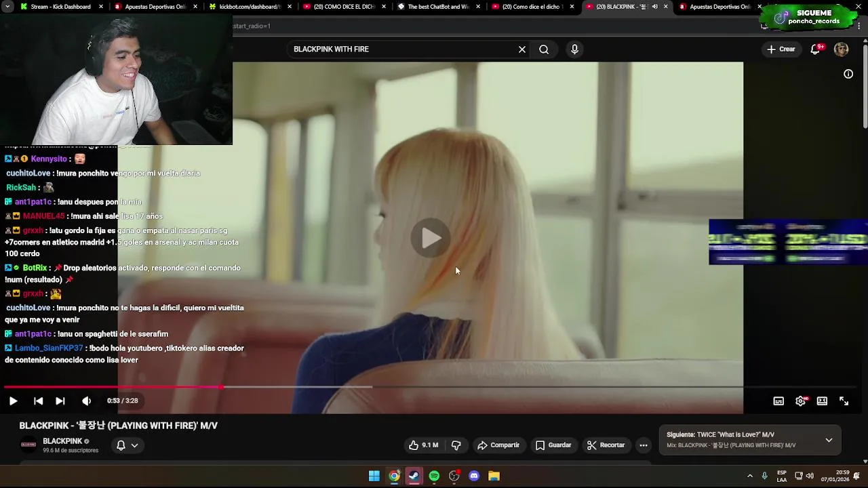Mute audio icon on BLACKPINK tab

[x=654, y=7]
